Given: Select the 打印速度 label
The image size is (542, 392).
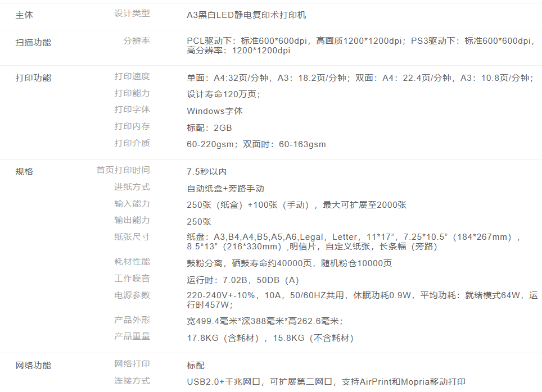Looking at the screenshot, I should pyautogui.click(x=132, y=76).
